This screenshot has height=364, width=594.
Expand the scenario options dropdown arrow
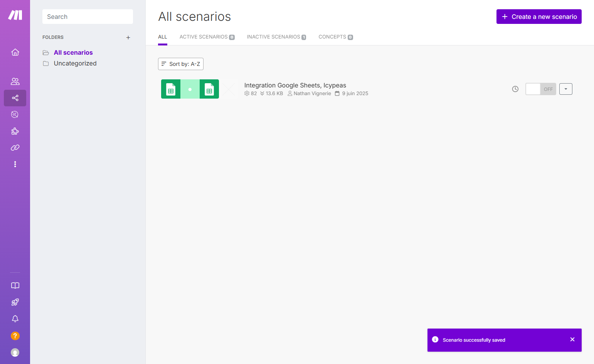point(566,89)
